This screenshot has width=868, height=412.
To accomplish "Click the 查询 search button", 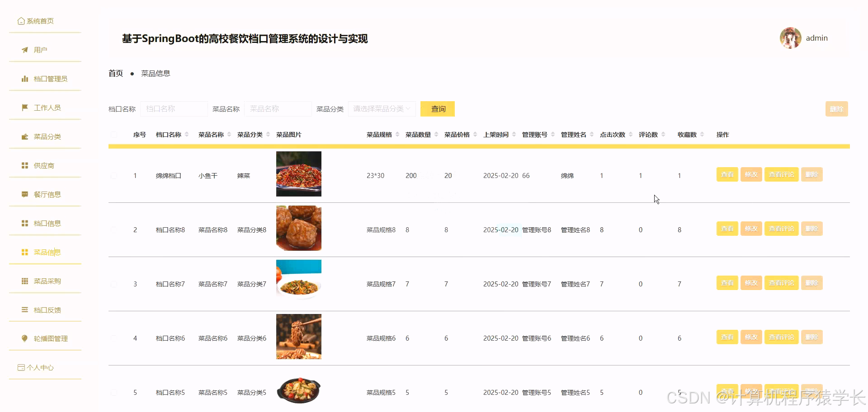I will tap(437, 108).
